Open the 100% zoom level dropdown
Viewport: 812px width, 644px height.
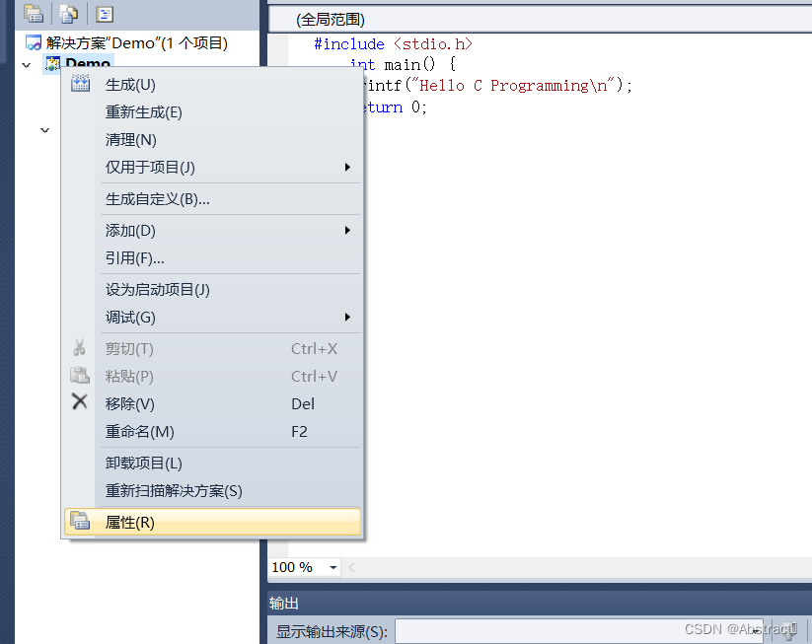coord(332,567)
